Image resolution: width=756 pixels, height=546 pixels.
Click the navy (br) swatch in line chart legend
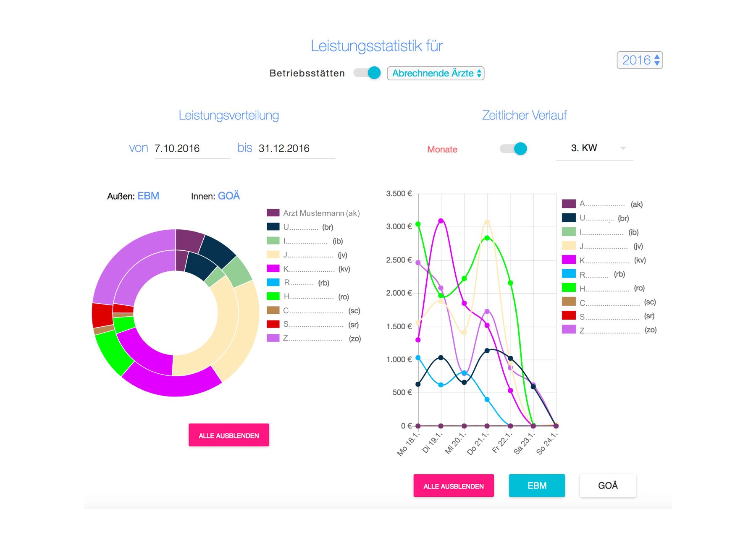pyautogui.click(x=569, y=218)
